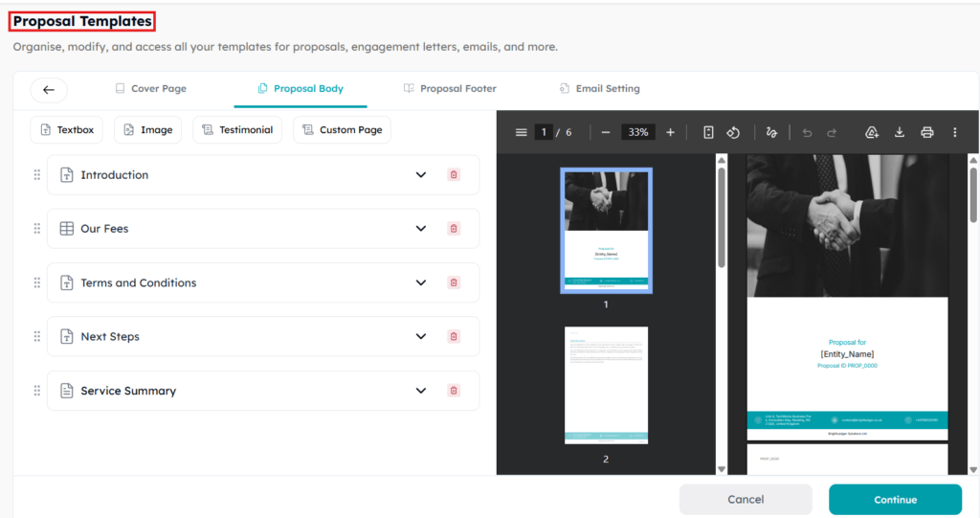Expand the Introduction section chevron
Image resolution: width=980 pixels, height=518 pixels.
421,175
